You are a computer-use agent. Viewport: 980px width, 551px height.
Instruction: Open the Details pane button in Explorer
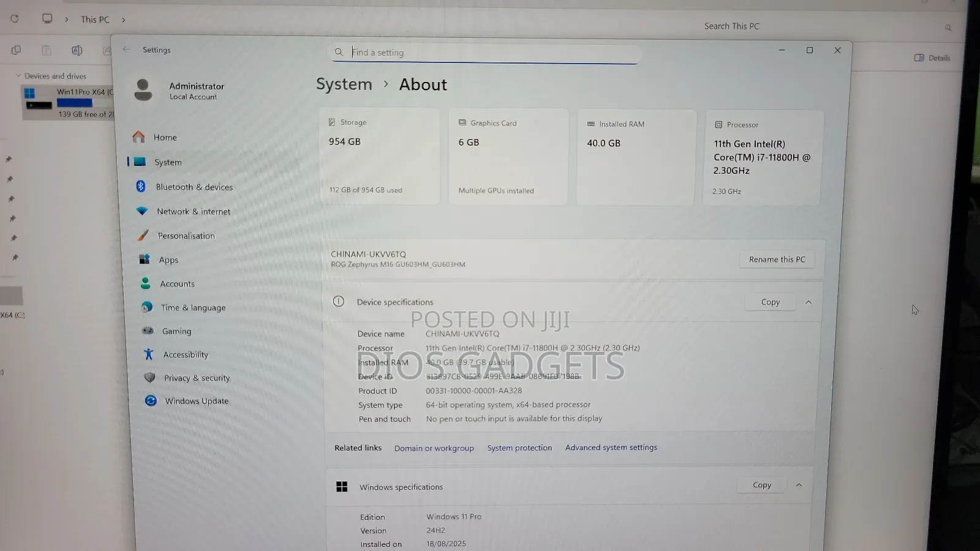coord(932,58)
